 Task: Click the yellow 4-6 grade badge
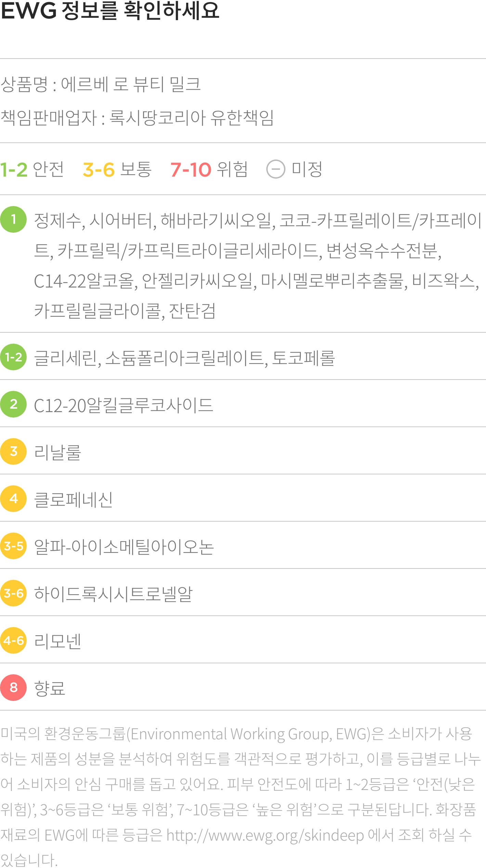tap(13, 640)
